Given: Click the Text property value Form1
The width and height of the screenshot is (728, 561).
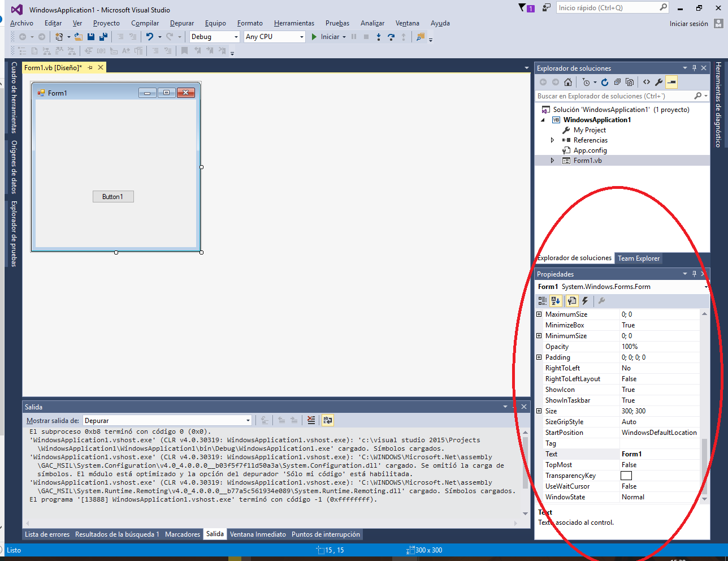Looking at the screenshot, I should (660, 454).
